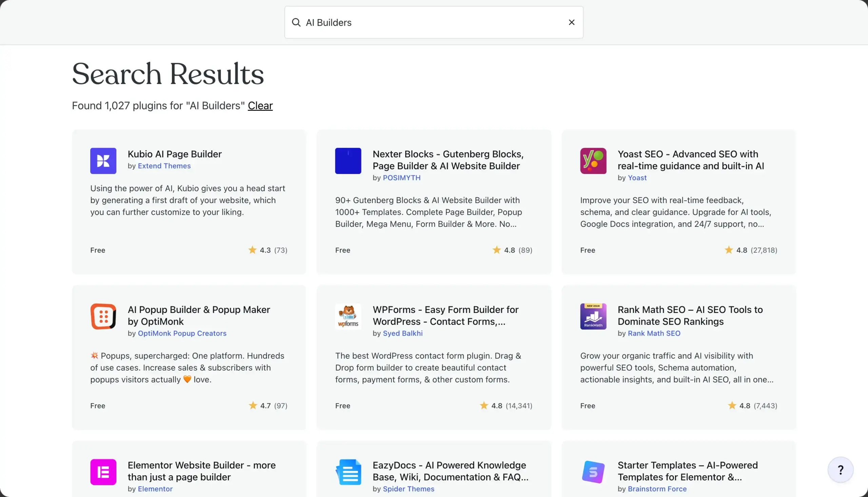The height and width of the screenshot is (497, 868).
Task: Click the Kubio description starting 'Using the power of AI'
Action: pyautogui.click(x=188, y=200)
